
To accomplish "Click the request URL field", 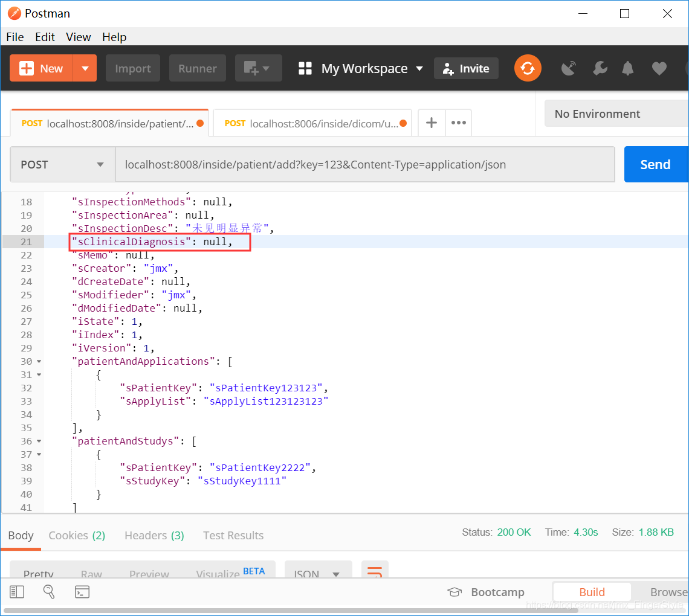I will tap(364, 165).
